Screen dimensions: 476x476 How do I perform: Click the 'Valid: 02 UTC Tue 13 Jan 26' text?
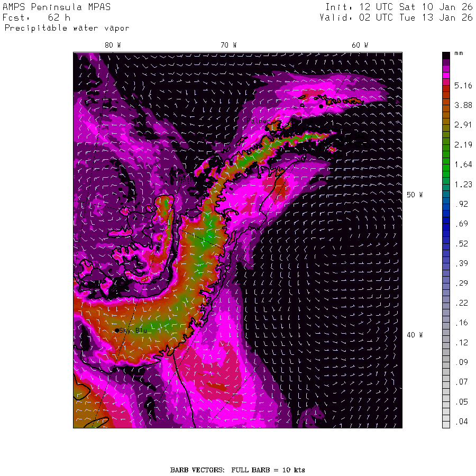396,17
